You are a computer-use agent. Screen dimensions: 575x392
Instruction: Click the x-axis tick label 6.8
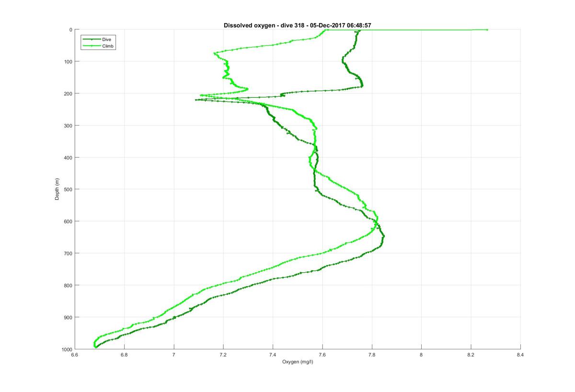coord(124,355)
